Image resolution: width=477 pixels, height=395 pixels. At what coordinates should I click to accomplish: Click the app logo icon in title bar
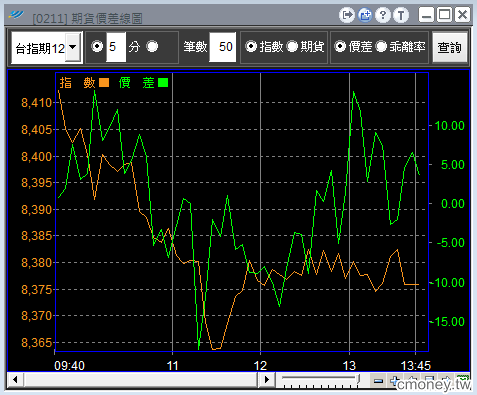coord(16,15)
